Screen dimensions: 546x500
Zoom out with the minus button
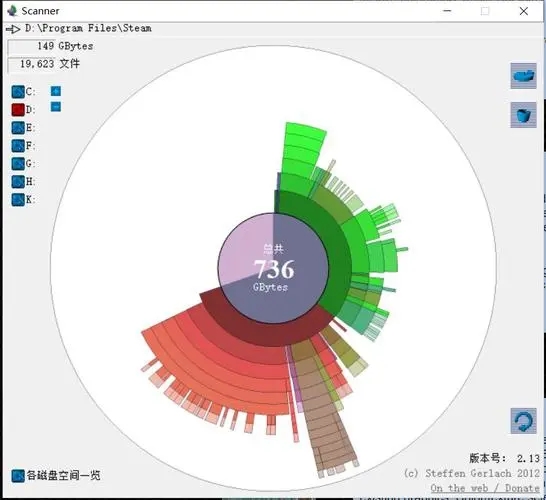56,107
